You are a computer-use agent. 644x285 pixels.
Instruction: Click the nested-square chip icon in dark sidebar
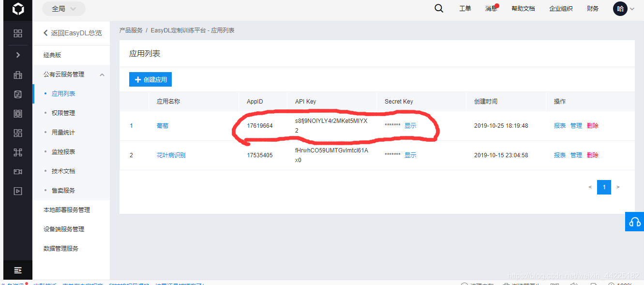coord(18,114)
